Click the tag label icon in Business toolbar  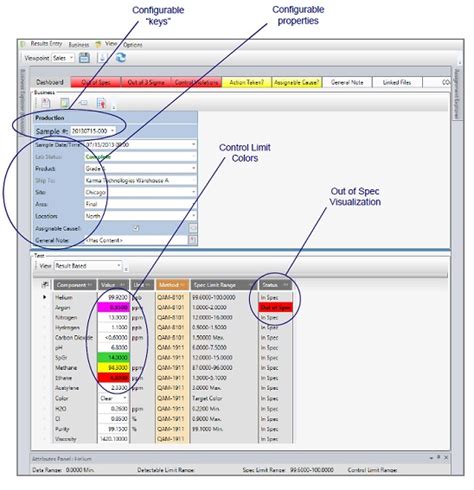point(83,103)
